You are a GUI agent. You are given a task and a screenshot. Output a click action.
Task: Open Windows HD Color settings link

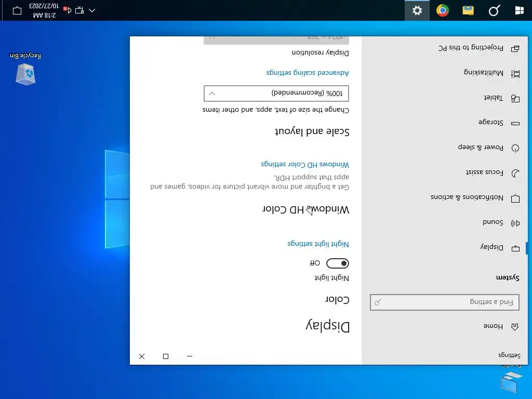pos(305,165)
